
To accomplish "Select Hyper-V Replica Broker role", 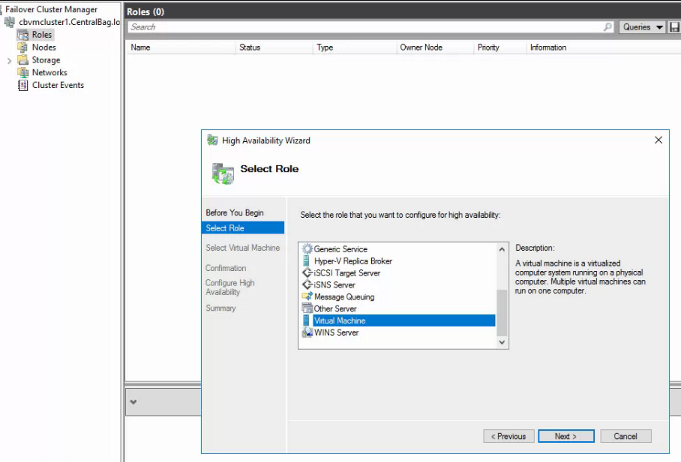I will click(352, 261).
